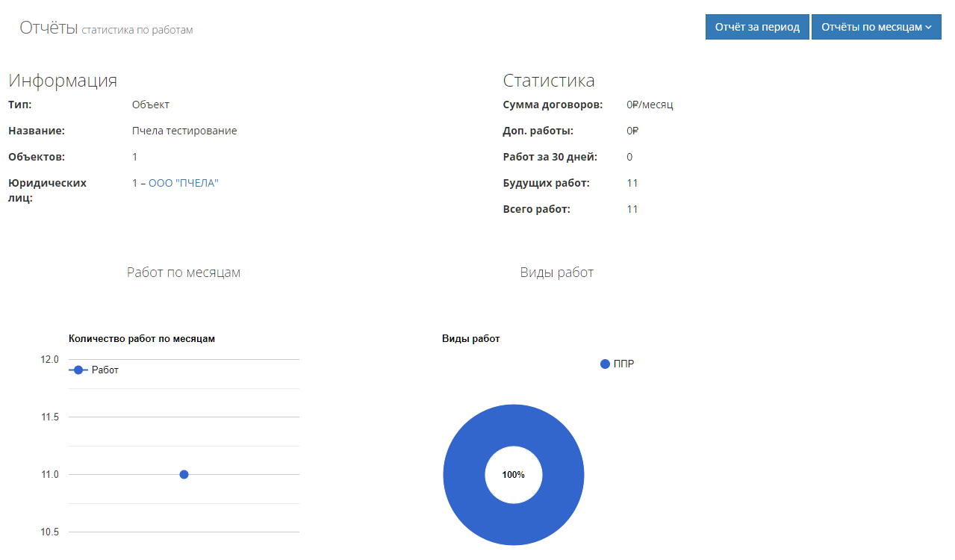
Task: Click the "Работ" legend marker in line chart
Action: (x=78, y=370)
